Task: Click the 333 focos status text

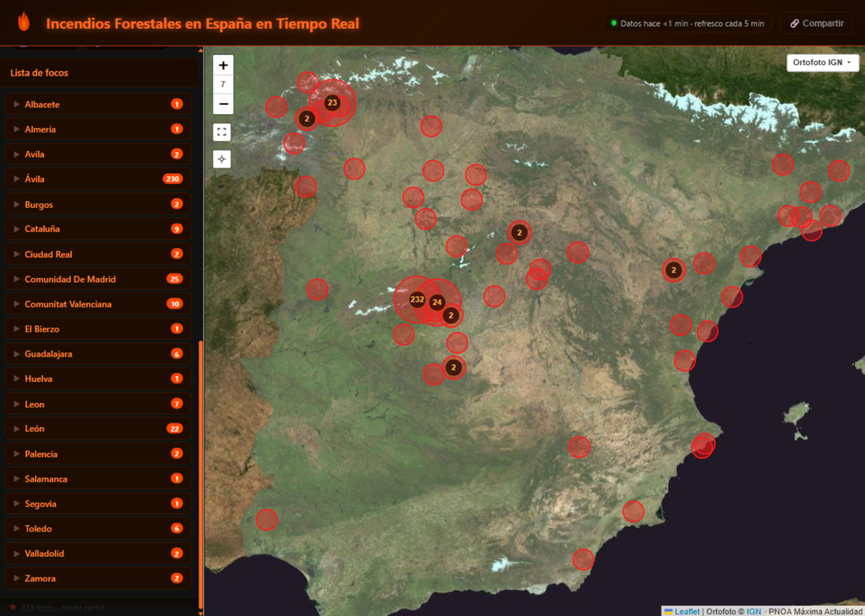Action: (x=63, y=608)
